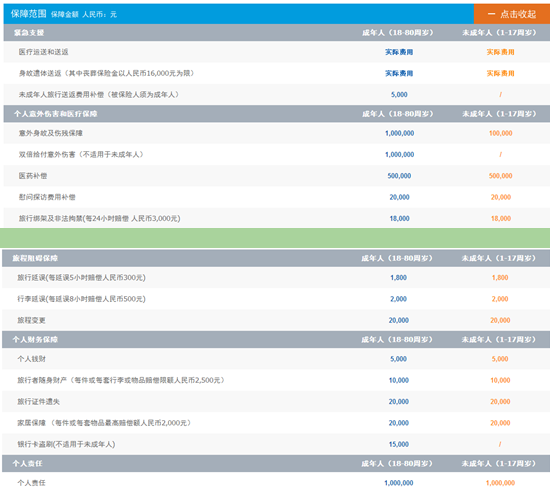The image size is (550, 491).
Task: Select adult 20,000 value for 旅行证件遗失
Action: [x=398, y=402]
